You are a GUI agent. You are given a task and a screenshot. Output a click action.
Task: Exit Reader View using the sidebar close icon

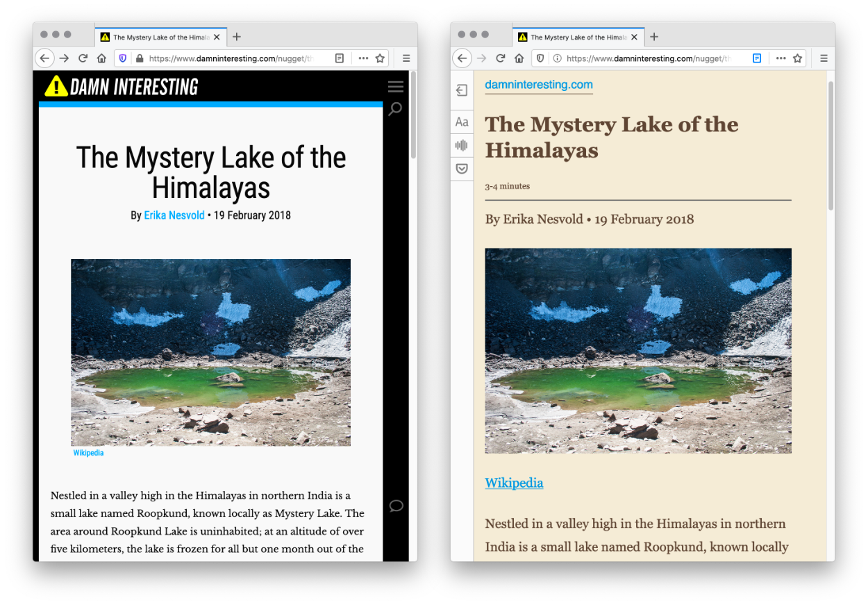[x=462, y=90]
